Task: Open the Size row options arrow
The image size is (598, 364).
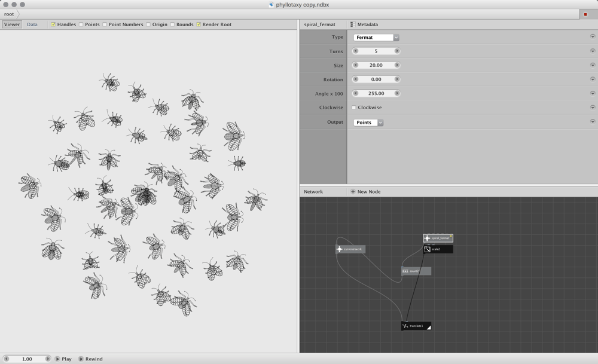Action: click(593, 65)
